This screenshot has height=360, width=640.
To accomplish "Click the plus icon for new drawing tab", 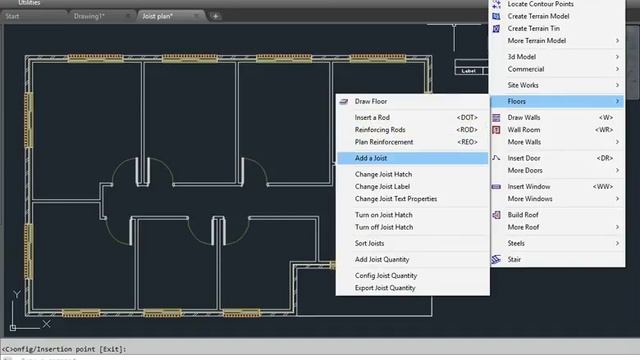I will 216,16.
